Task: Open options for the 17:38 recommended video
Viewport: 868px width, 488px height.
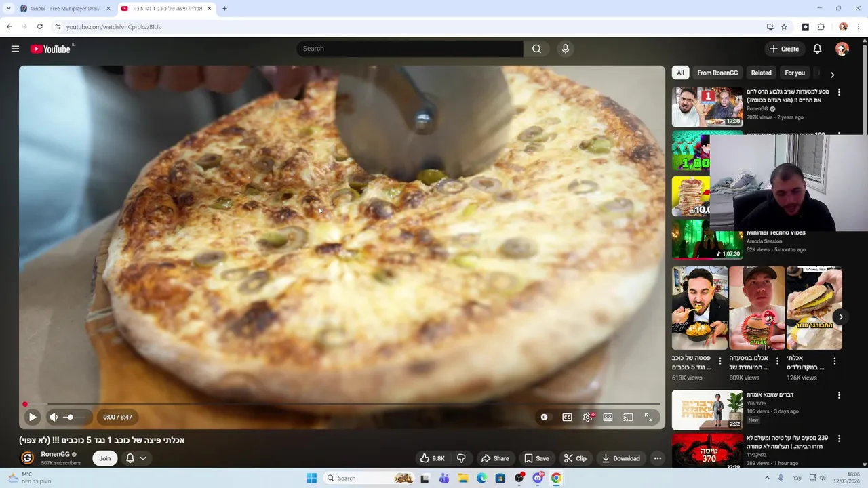Action: 839,92
